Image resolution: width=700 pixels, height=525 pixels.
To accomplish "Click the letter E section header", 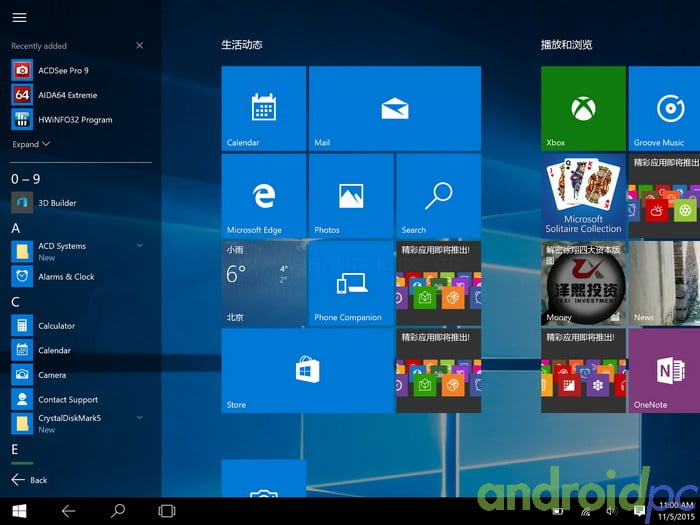I will tap(15, 449).
